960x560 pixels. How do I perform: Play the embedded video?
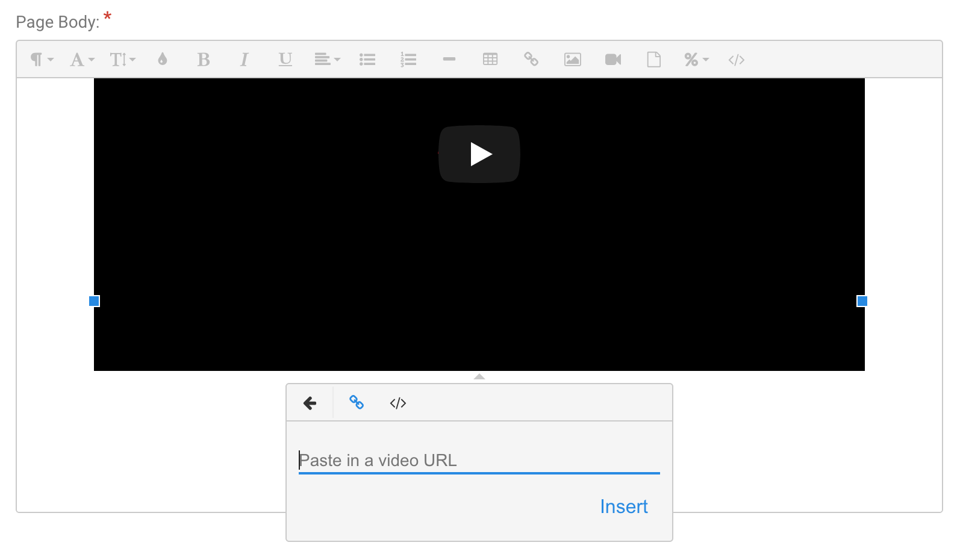click(x=479, y=154)
